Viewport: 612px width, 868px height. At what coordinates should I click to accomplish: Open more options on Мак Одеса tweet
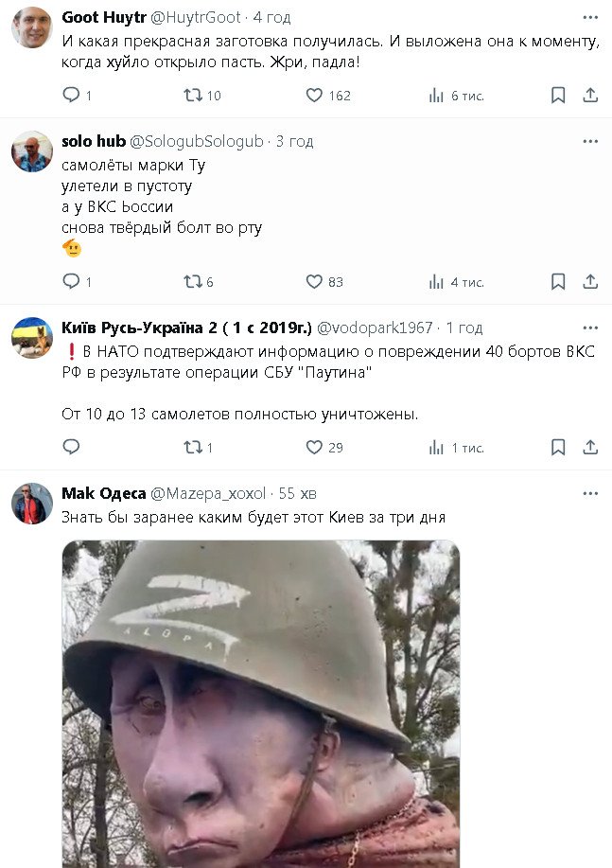coord(590,493)
